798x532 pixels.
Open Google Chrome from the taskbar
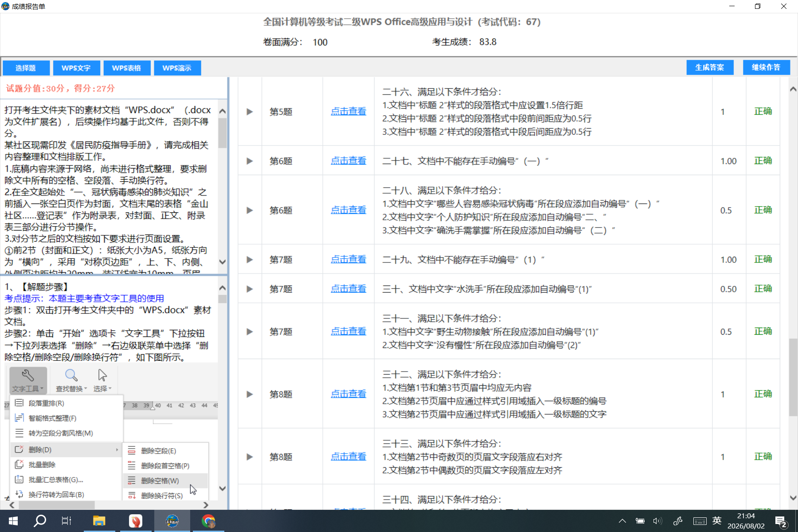coord(208,521)
